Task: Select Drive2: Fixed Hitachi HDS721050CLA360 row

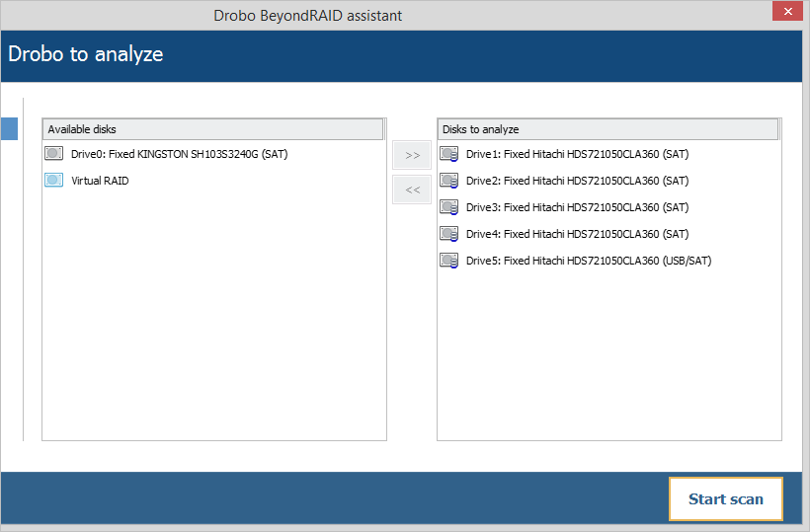Action: (577, 181)
